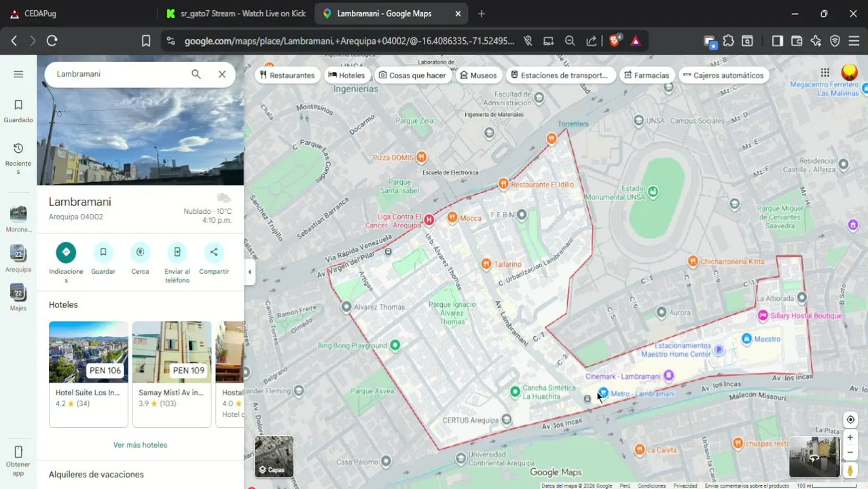Select the Hoteles filter chip
Screen dimensions: 868x489
point(347,75)
